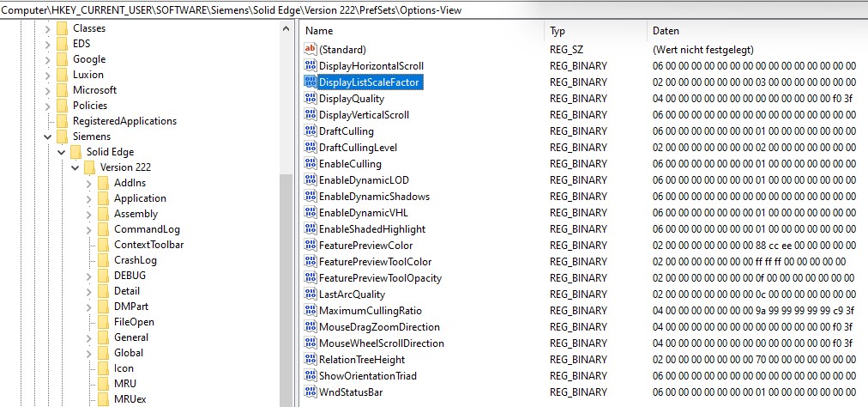Click the binary icon of RelationTreeHeight
The height and width of the screenshot is (407, 868).
click(310, 359)
